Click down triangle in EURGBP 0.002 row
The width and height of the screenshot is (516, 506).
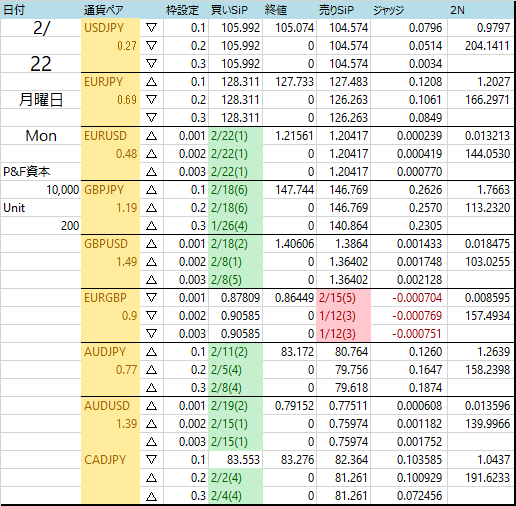click(151, 316)
